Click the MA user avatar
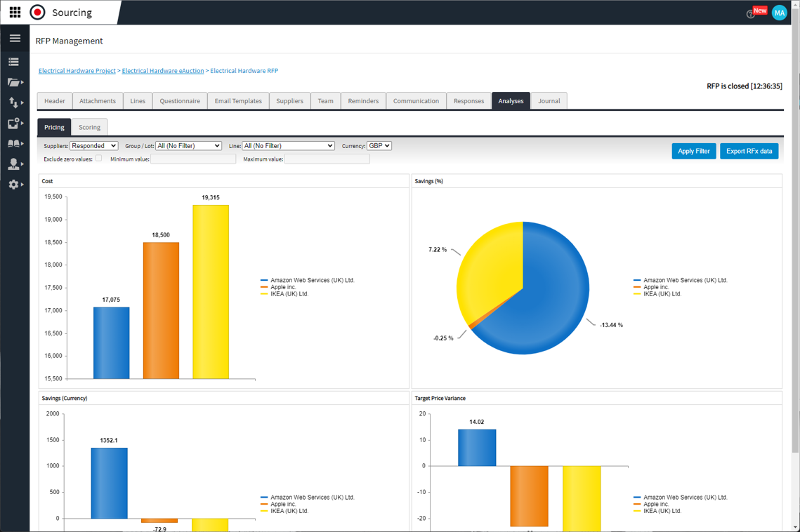Screen dimensions: 800x532 [x=779, y=13]
